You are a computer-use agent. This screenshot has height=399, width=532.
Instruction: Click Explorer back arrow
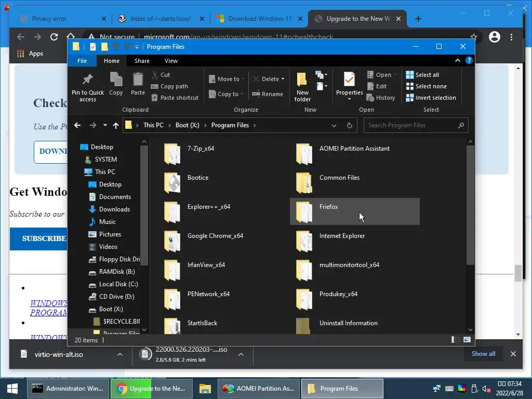[77, 125]
